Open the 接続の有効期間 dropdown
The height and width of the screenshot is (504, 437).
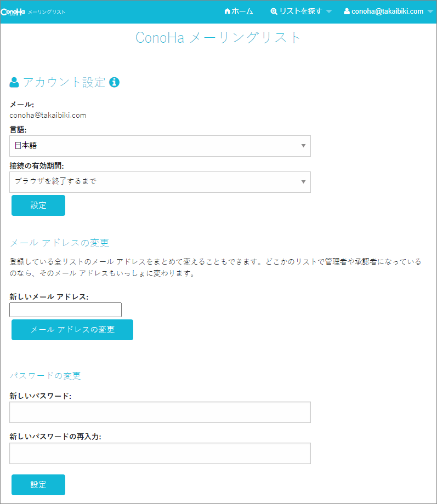(x=160, y=182)
